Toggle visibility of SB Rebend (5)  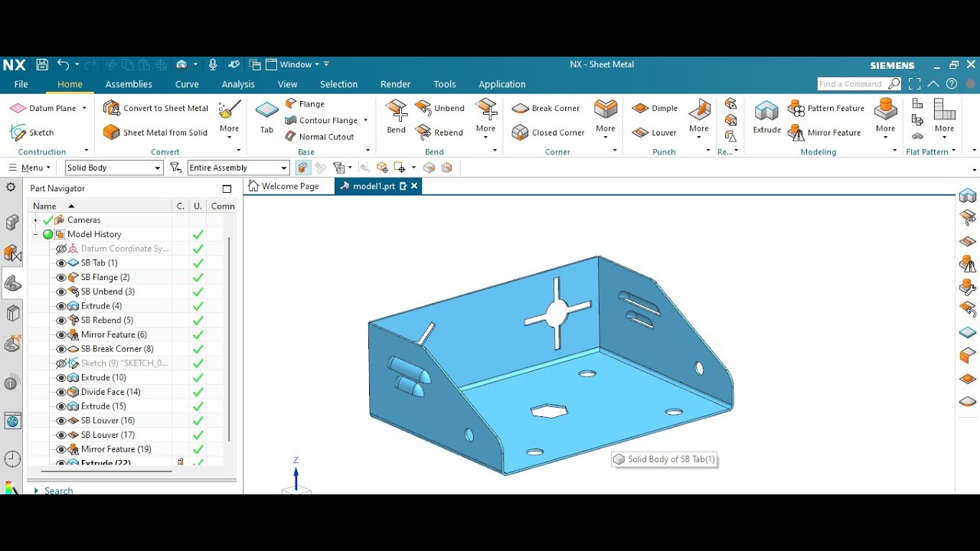point(62,320)
